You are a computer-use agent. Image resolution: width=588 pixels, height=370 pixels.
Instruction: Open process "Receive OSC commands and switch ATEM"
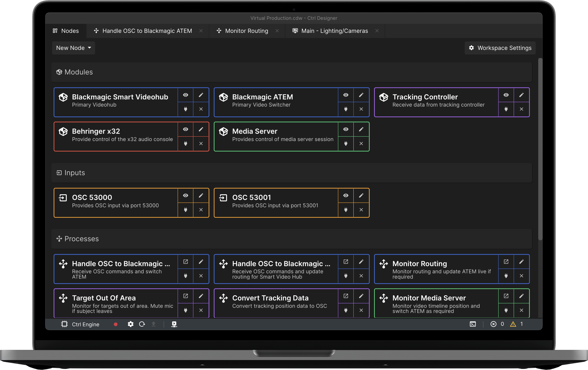coord(186,261)
